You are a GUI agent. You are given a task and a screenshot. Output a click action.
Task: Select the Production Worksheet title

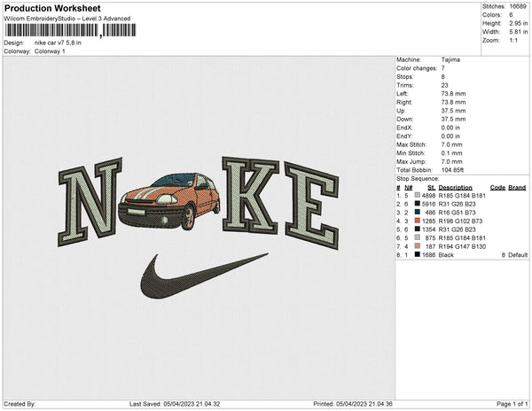click(x=52, y=8)
